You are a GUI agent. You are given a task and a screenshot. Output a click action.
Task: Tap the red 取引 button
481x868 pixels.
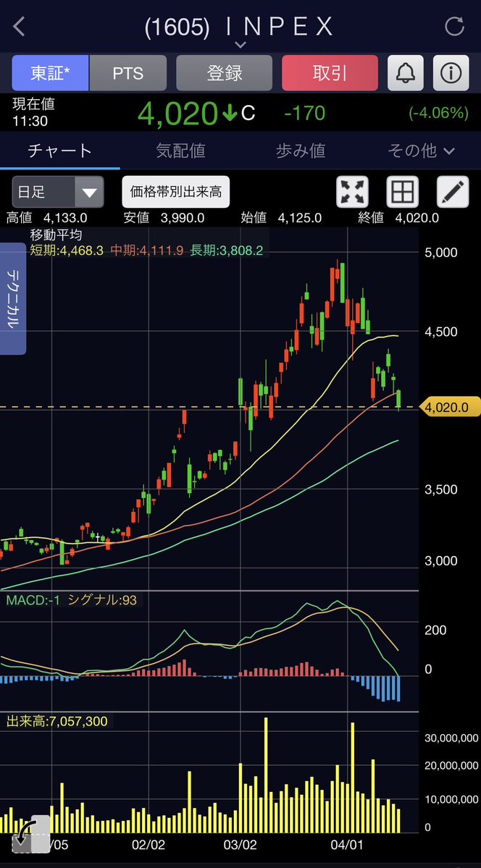pyautogui.click(x=330, y=72)
